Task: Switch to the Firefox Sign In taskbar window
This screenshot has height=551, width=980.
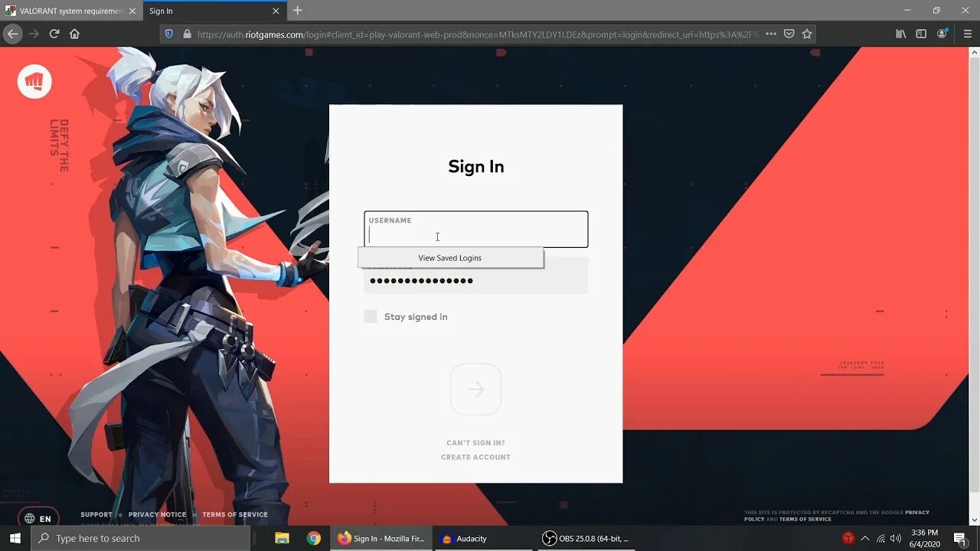Action: coord(381,538)
